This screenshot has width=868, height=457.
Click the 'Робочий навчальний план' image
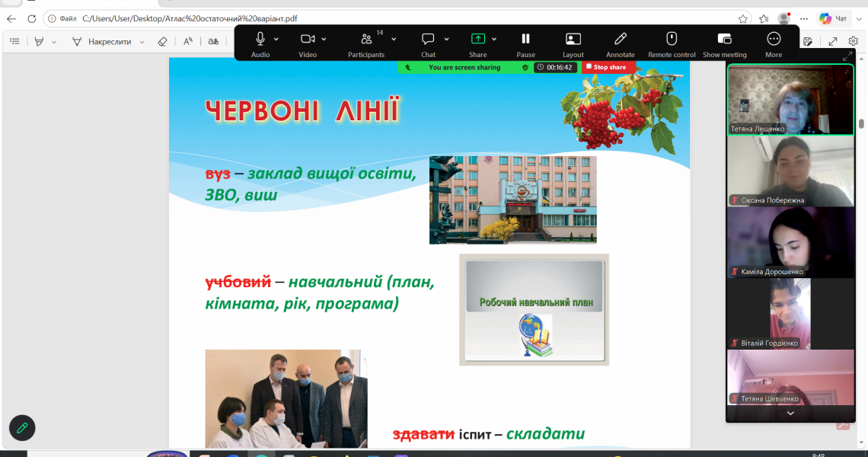pyautogui.click(x=534, y=310)
